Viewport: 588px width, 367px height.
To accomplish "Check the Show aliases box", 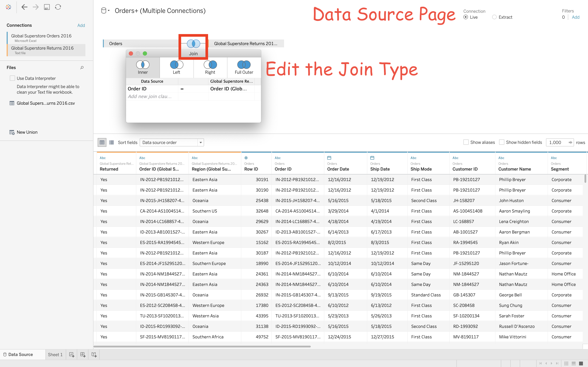I will [x=466, y=142].
